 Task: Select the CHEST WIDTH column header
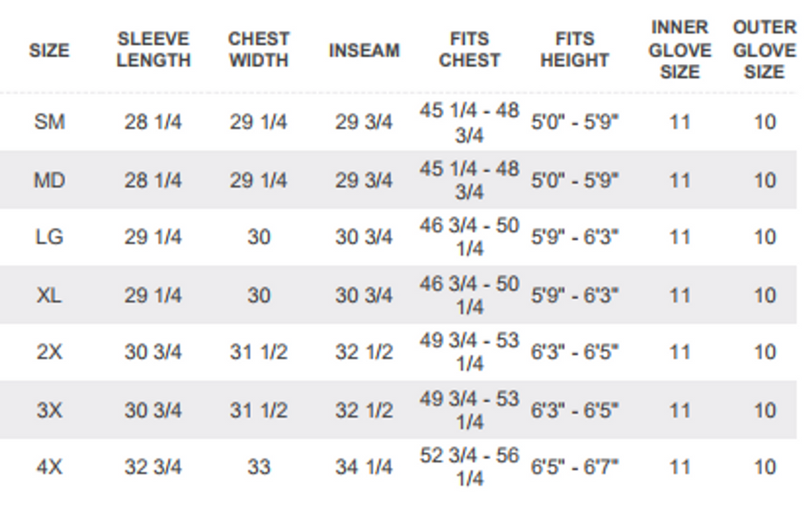259,50
